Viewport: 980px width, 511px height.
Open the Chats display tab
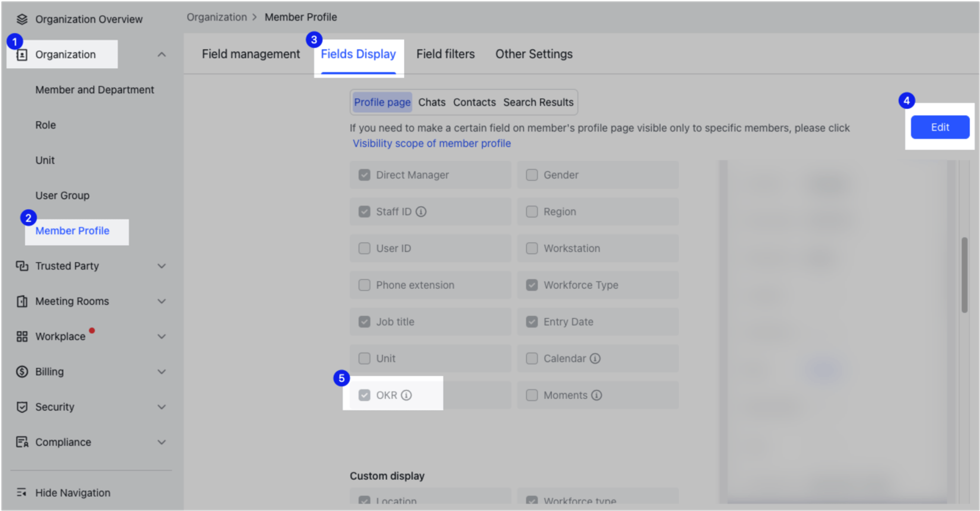pyautogui.click(x=432, y=102)
